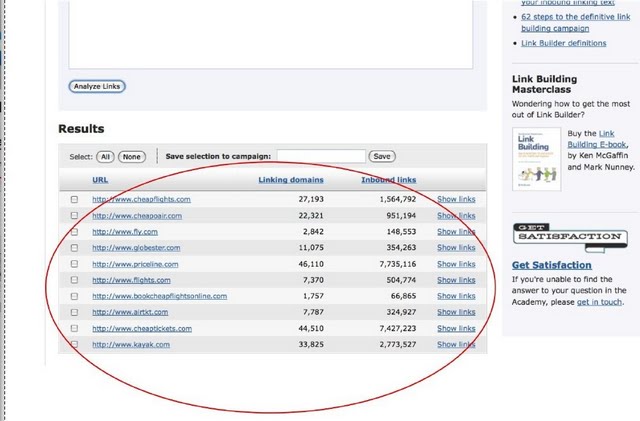Image resolution: width=640 pixels, height=421 pixels.
Task: Show links for flights.com
Action: [x=456, y=280]
